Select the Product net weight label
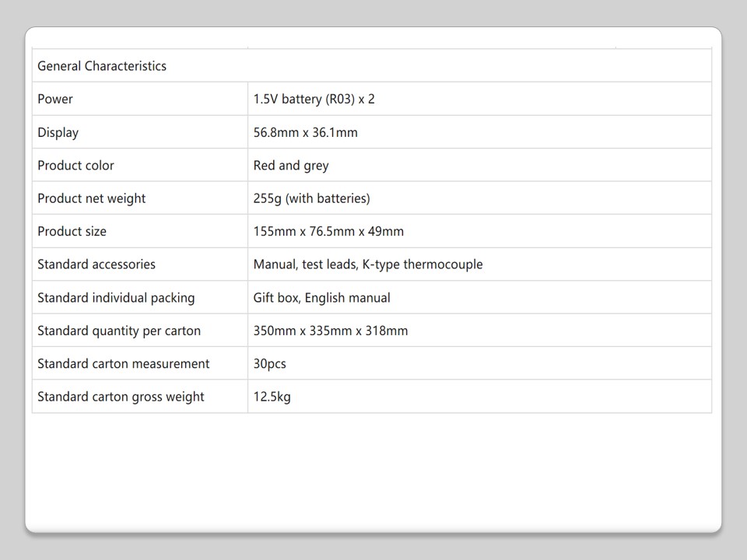Screen dimensions: 747x560 (92, 198)
